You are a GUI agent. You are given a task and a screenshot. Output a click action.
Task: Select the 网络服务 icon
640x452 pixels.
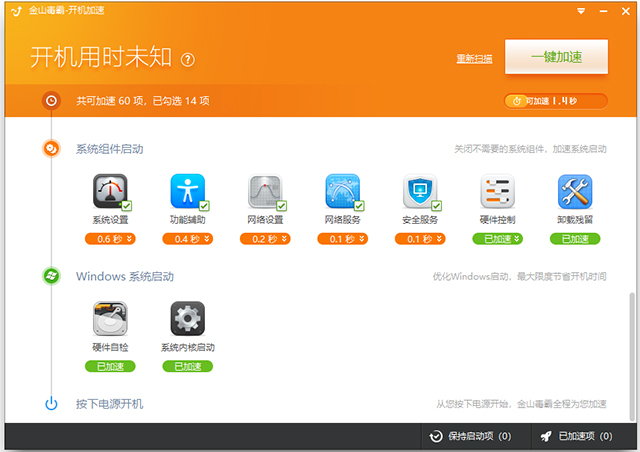click(x=342, y=191)
